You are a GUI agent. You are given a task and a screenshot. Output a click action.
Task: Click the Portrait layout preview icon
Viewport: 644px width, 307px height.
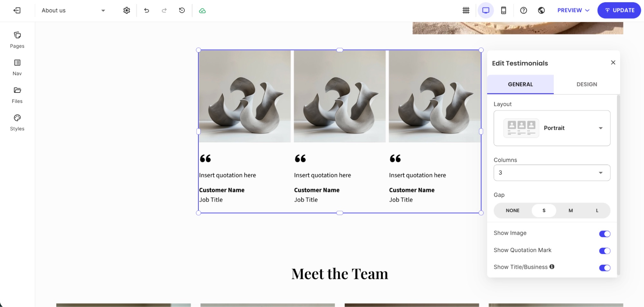(x=521, y=128)
